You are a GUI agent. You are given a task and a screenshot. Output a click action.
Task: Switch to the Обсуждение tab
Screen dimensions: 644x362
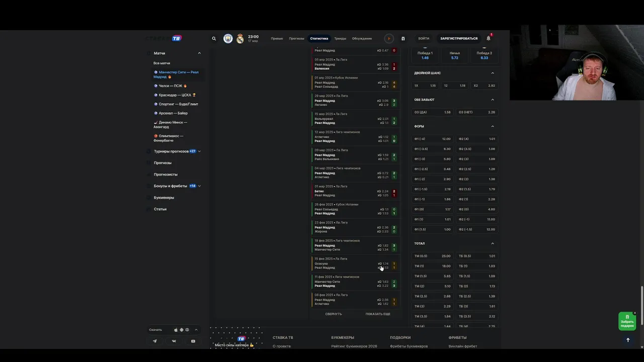(362, 39)
